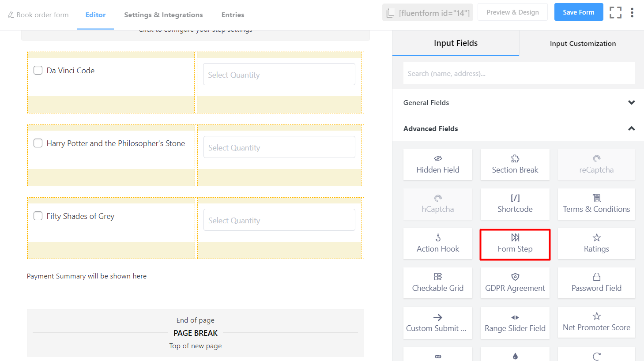Insert the Ratings field

point(596,244)
